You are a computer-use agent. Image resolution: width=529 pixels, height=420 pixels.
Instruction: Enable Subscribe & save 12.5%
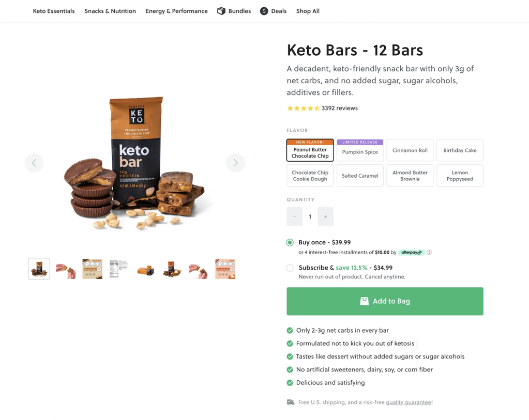290,268
